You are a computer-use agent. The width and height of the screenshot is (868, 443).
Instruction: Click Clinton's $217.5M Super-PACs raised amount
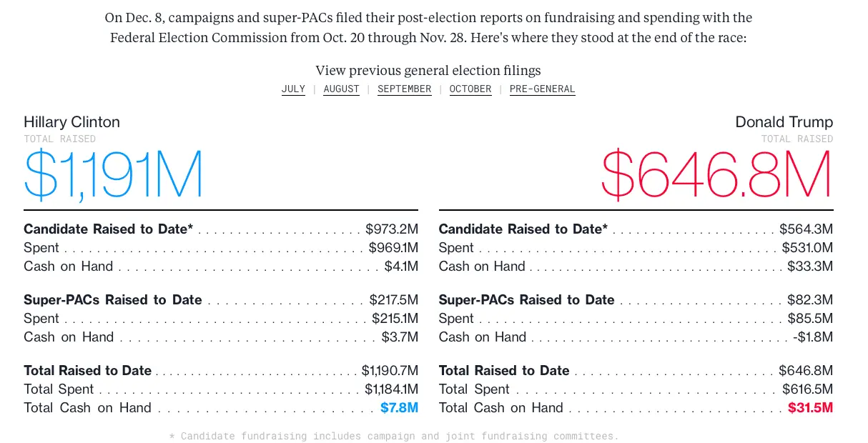coord(393,300)
